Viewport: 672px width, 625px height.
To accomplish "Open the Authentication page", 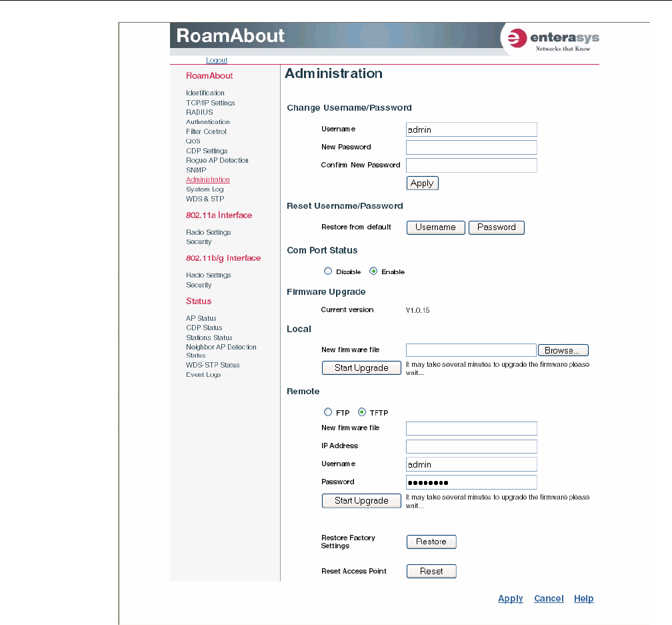I will pyautogui.click(x=207, y=122).
